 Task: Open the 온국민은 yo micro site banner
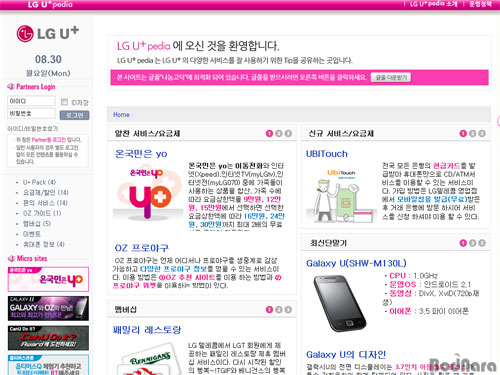tap(48, 279)
